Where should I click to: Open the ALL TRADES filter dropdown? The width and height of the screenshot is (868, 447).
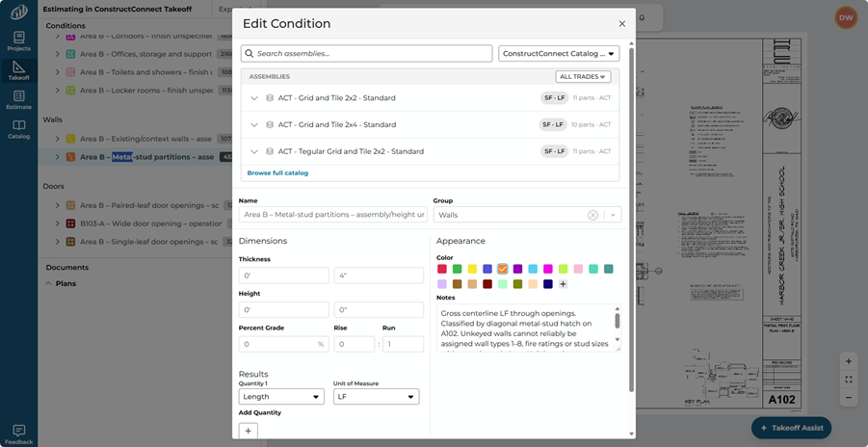tap(583, 76)
